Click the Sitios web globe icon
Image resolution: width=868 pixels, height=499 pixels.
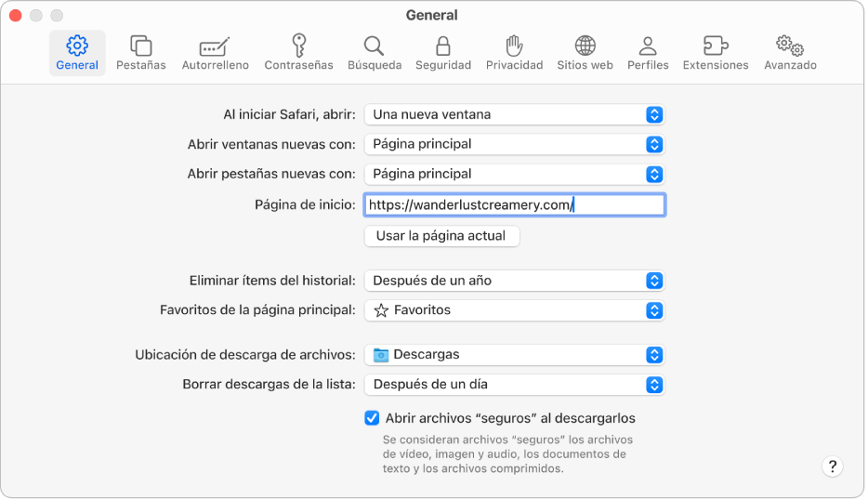(585, 46)
